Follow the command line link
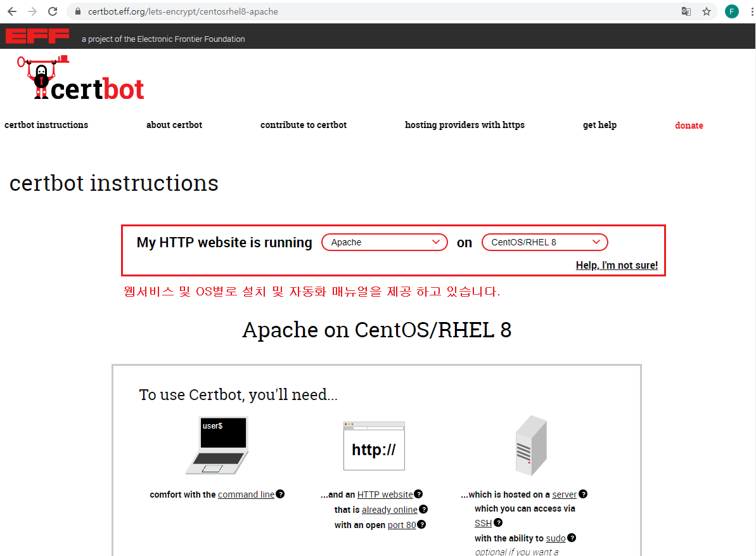This screenshot has height=556, width=756. point(246,495)
